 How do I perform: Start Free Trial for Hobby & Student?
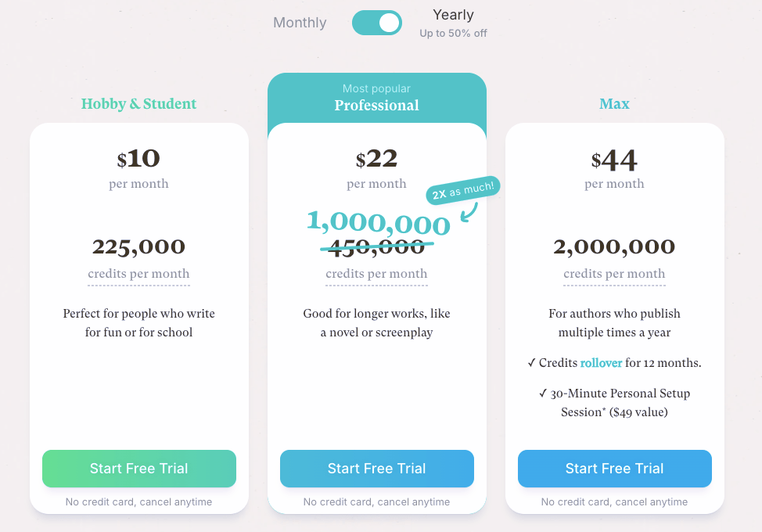(139, 469)
